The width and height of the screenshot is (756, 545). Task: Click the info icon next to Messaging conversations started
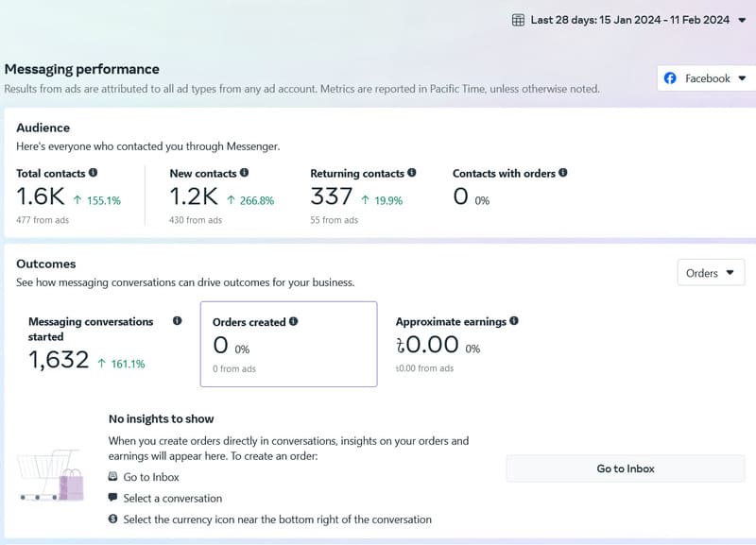pos(175,321)
